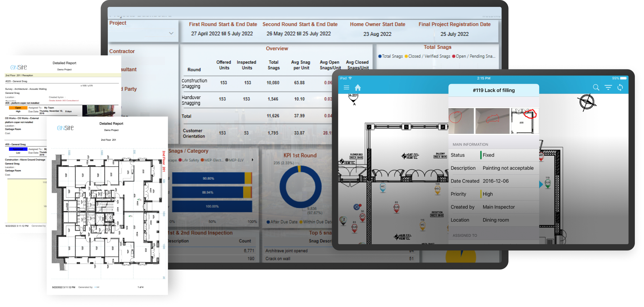
Task: Open the hamburger menu on the iPad app
Action: click(346, 88)
